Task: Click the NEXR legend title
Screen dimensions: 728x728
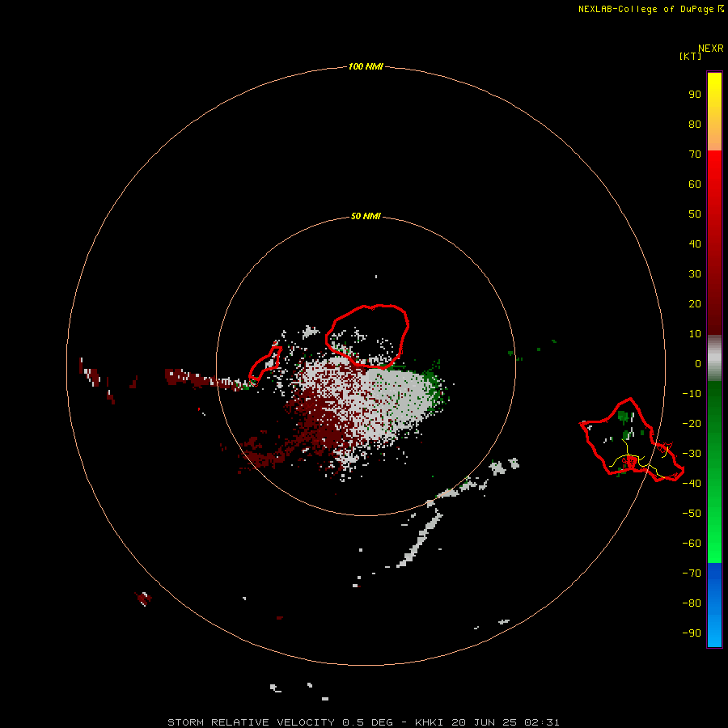Action: [x=710, y=49]
